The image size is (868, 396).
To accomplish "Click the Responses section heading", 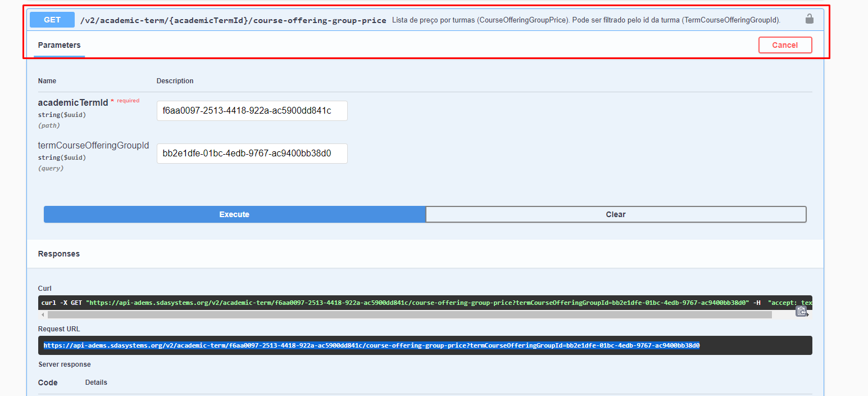I will click(59, 254).
